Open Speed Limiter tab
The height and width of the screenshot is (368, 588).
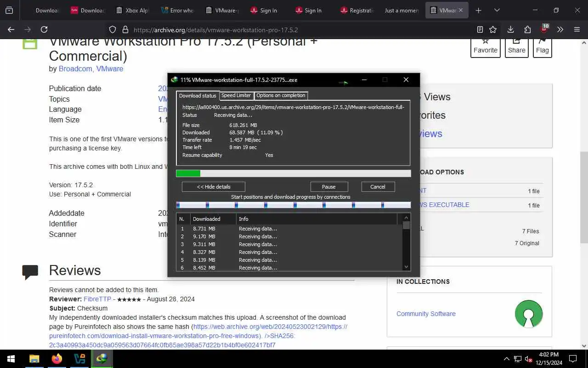pyautogui.click(x=236, y=95)
